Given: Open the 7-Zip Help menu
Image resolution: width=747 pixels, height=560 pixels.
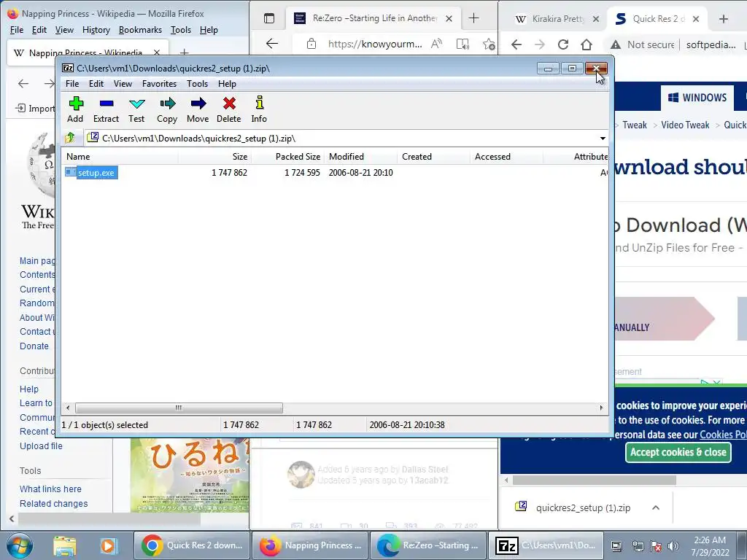Looking at the screenshot, I should 228,84.
